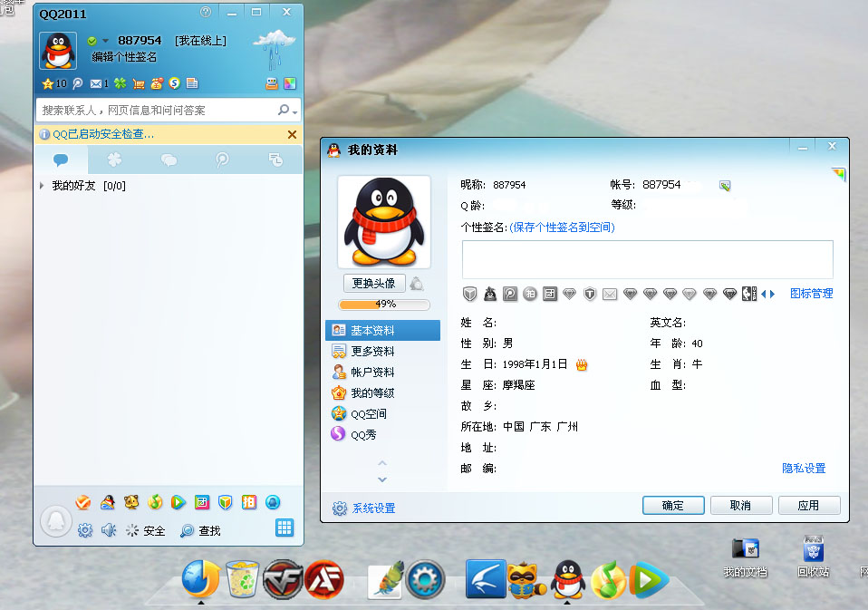Open the online status dropdown arrow
The image size is (868, 610).
[x=105, y=41]
